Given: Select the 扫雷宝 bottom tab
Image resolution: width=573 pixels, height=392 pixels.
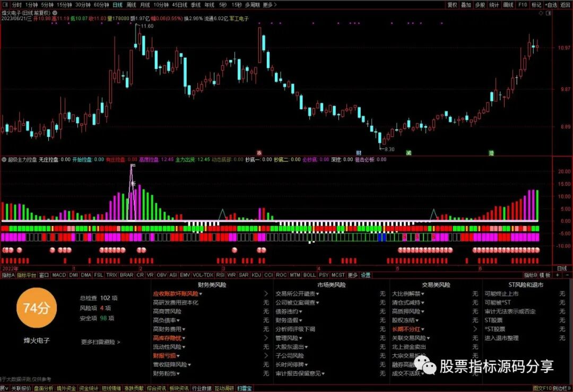Looking at the screenshot, I should click(x=245, y=388).
